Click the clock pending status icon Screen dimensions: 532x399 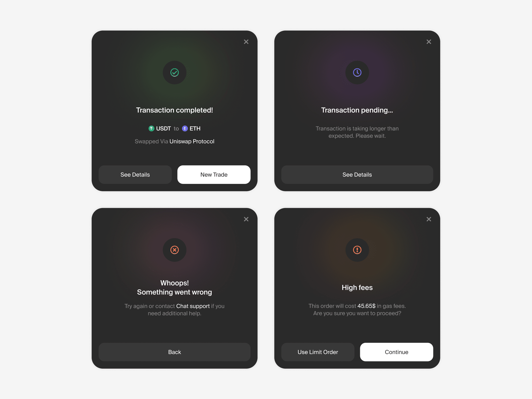pos(356,73)
